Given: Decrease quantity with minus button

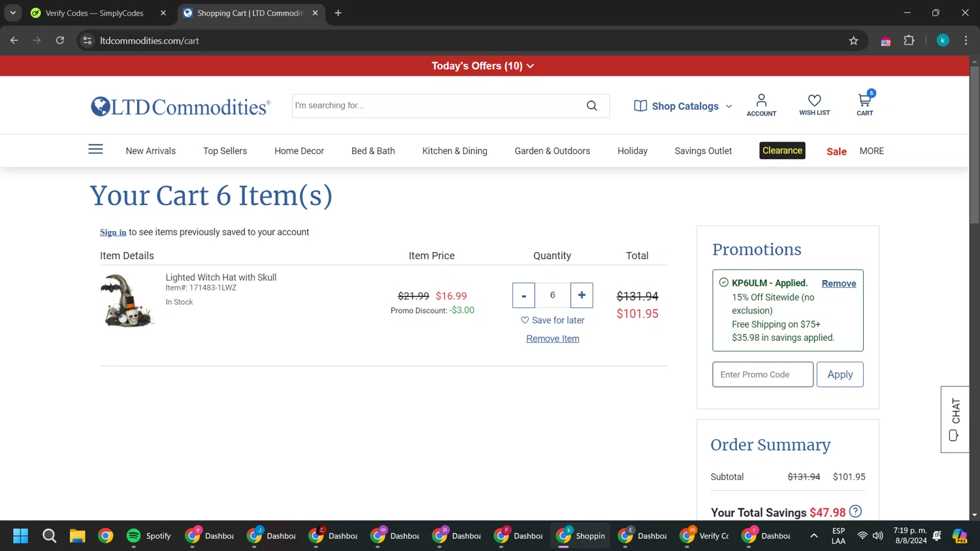Looking at the screenshot, I should pos(523,295).
